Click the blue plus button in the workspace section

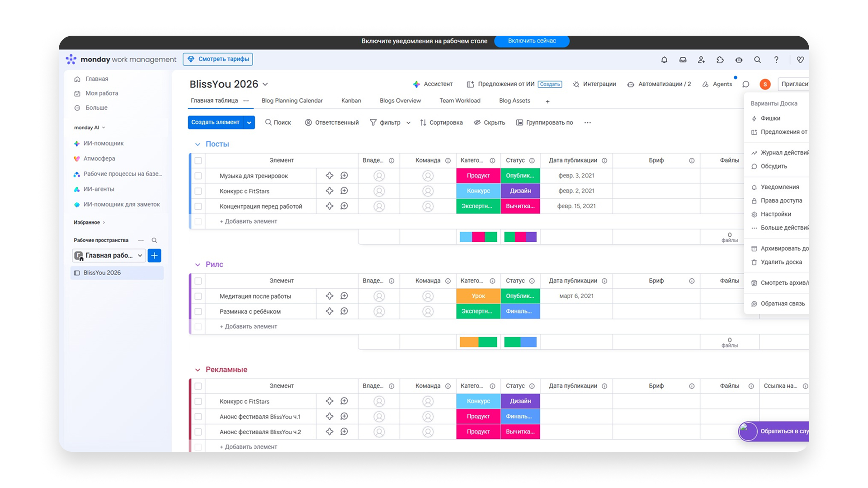pos(154,256)
